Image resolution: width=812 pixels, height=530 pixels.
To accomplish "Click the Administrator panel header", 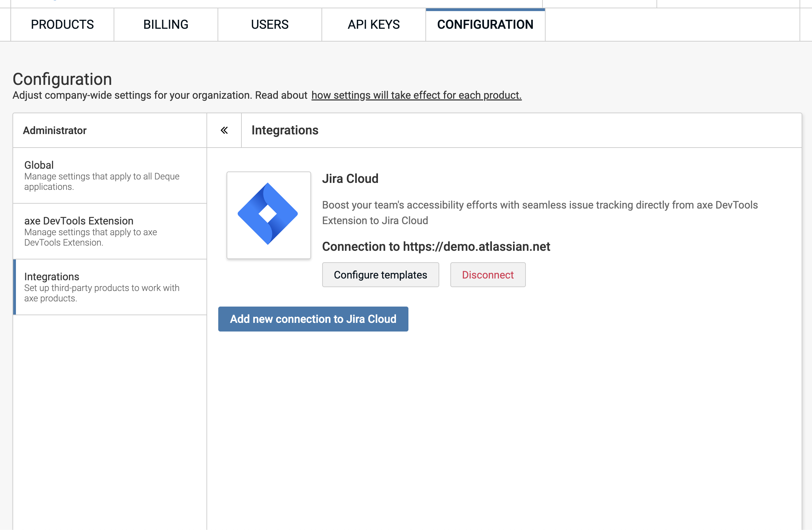I will (54, 130).
